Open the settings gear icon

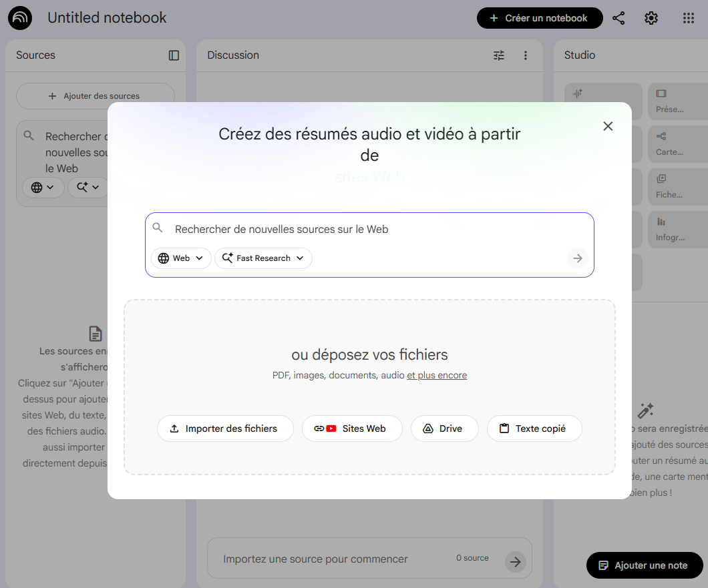tap(651, 18)
